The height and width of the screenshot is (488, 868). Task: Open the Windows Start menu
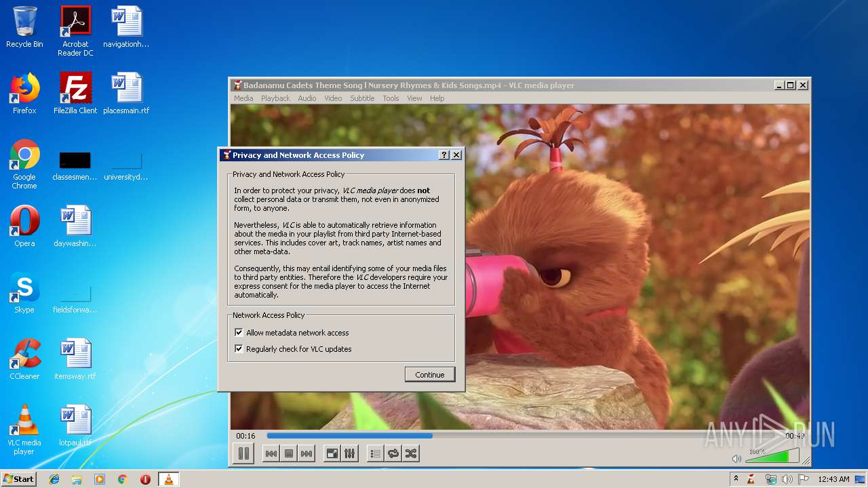click(18, 479)
